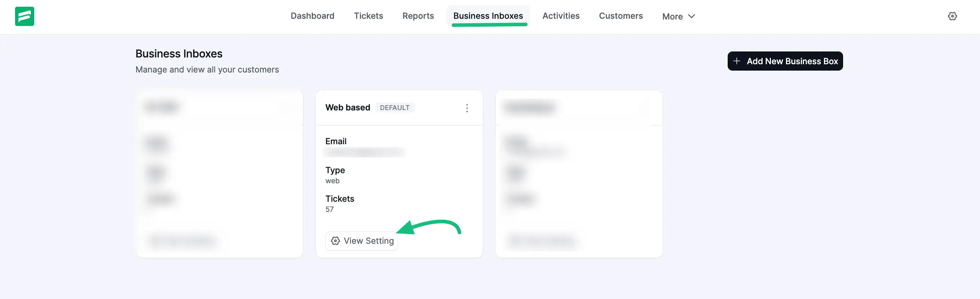
Task: Open the three-dot menu on the Web based card
Action: pyautogui.click(x=467, y=108)
